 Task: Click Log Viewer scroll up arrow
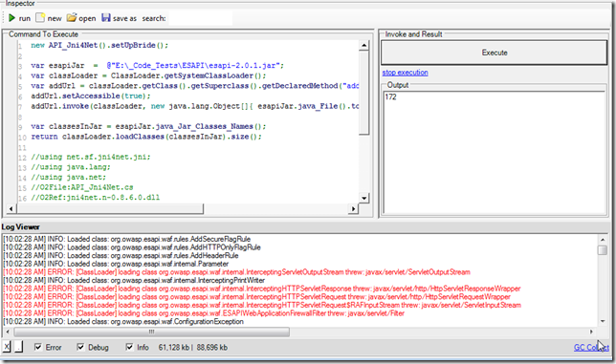pyautogui.click(x=603, y=239)
